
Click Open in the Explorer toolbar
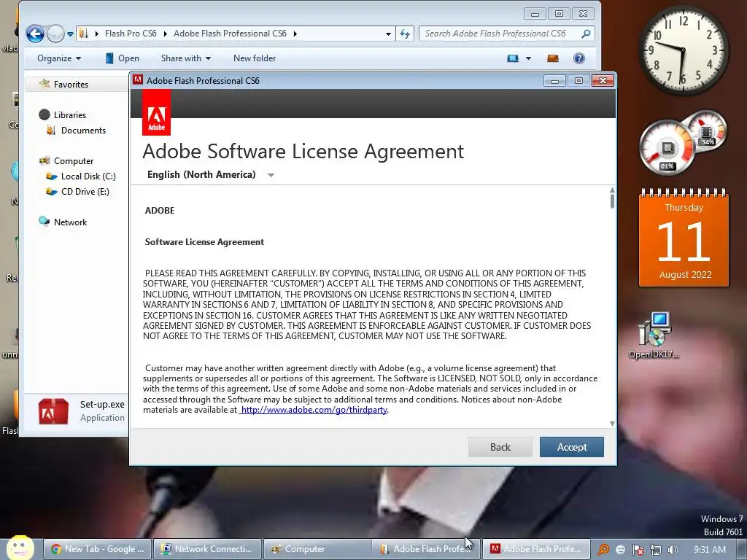[x=122, y=58]
